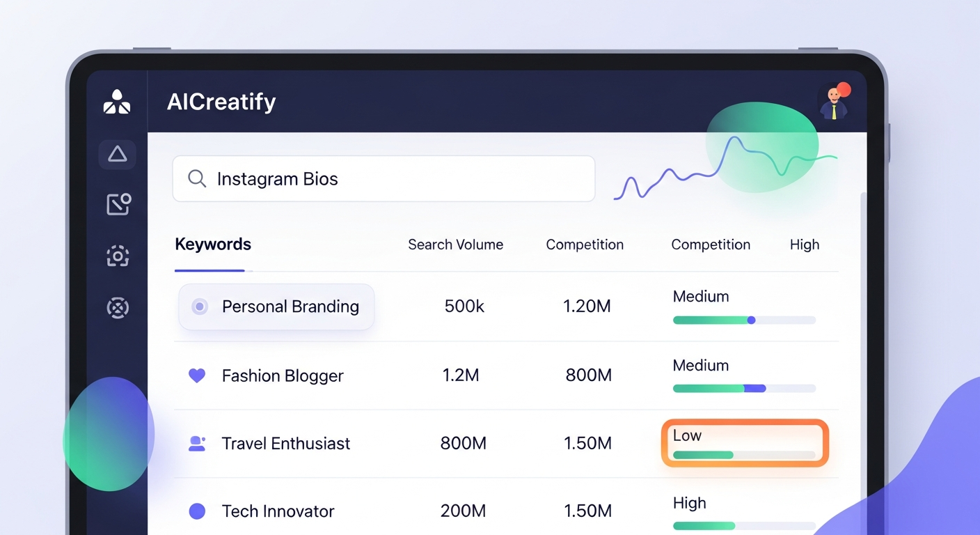Open the square-with-circle edit sidebar icon
The image size is (980, 535).
118,205
